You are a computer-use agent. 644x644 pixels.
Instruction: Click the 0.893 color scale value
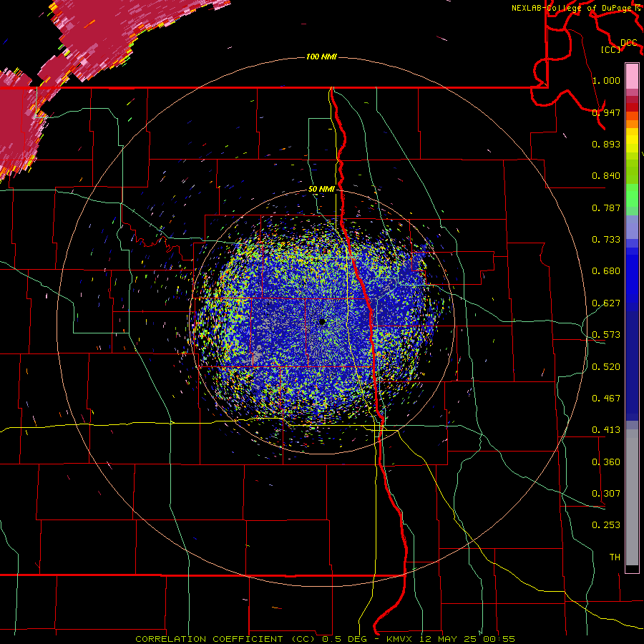click(606, 144)
